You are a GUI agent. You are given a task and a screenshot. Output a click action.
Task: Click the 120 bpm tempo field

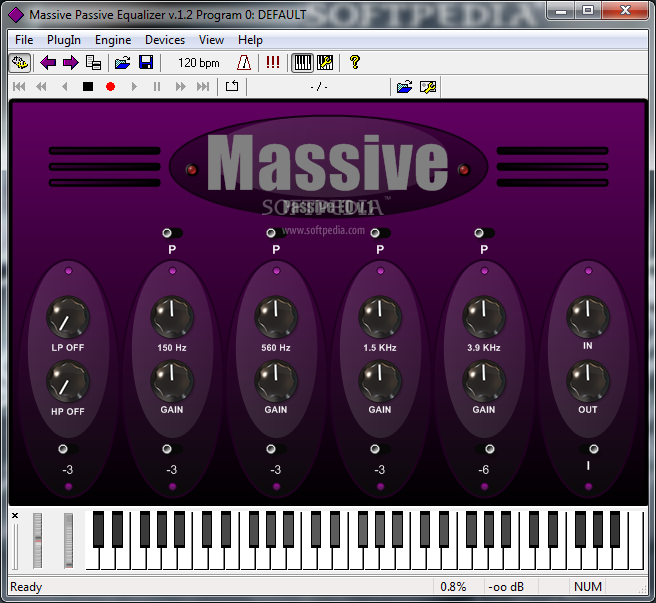[x=199, y=63]
